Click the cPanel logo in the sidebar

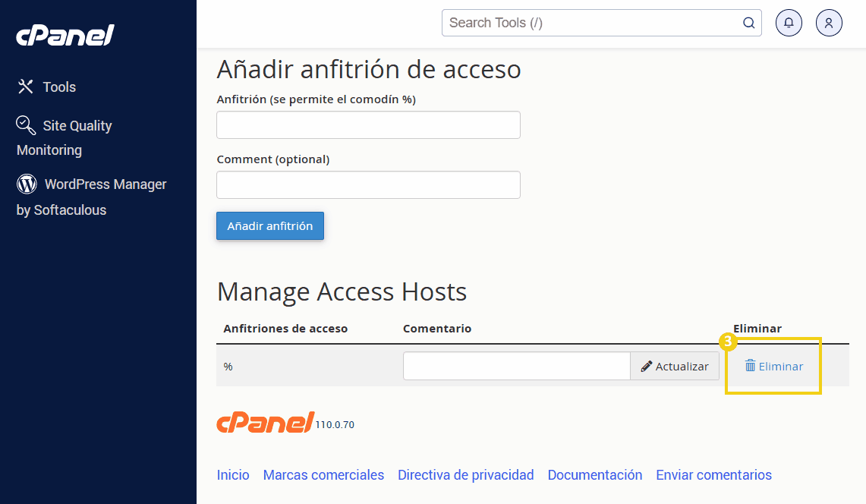click(x=65, y=35)
